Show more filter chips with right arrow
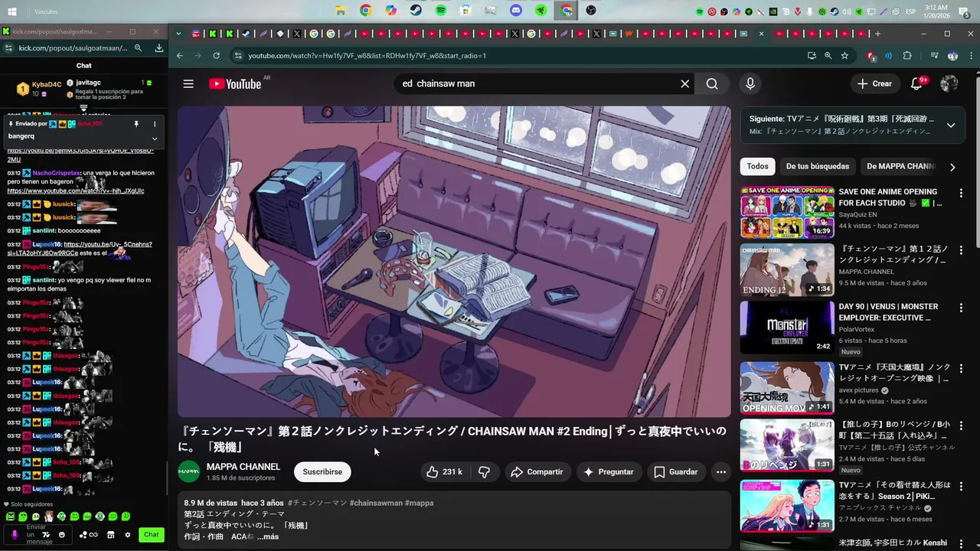The height and width of the screenshot is (551, 980). pyautogui.click(x=952, y=167)
